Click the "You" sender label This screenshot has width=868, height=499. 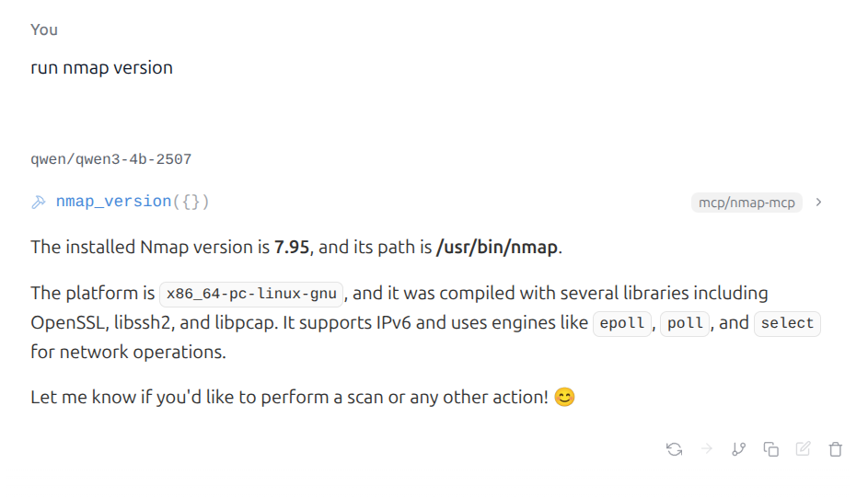click(44, 29)
